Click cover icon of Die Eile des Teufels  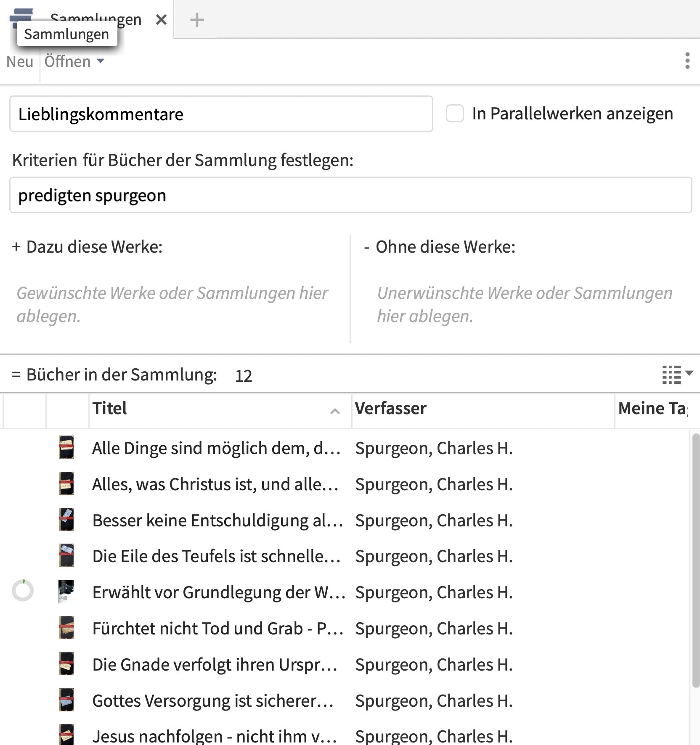coord(66,555)
